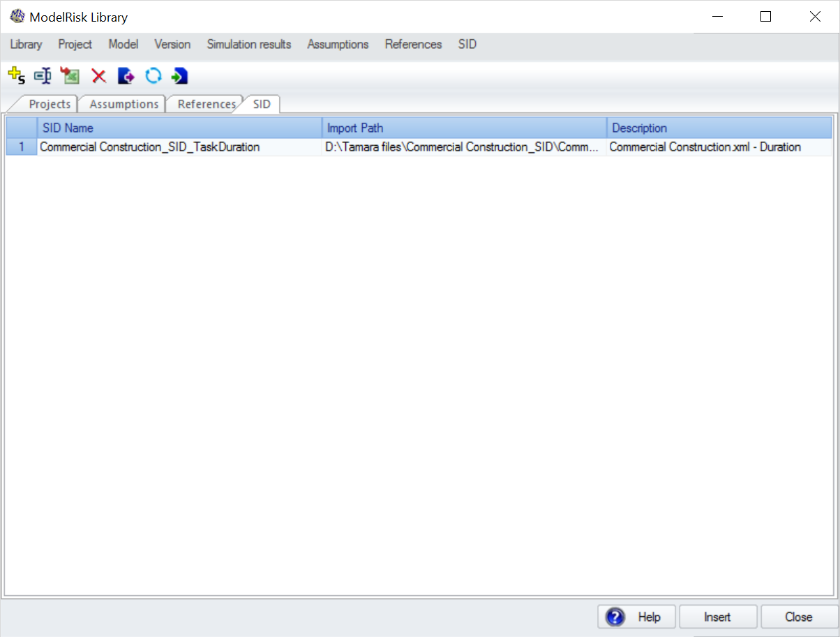Open the import from Excel tool
This screenshot has width=840, height=637.
[70, 75]
